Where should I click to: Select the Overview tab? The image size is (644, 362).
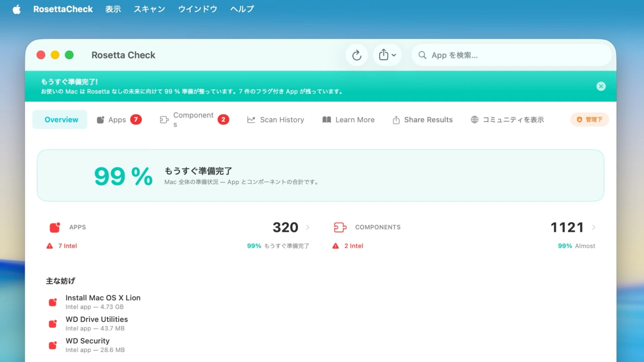(x=60, y=120)
